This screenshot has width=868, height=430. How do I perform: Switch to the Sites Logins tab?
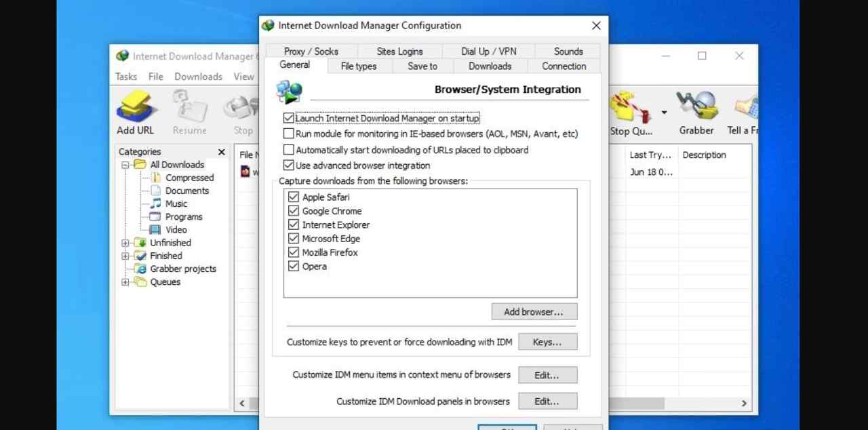[399, 51]
